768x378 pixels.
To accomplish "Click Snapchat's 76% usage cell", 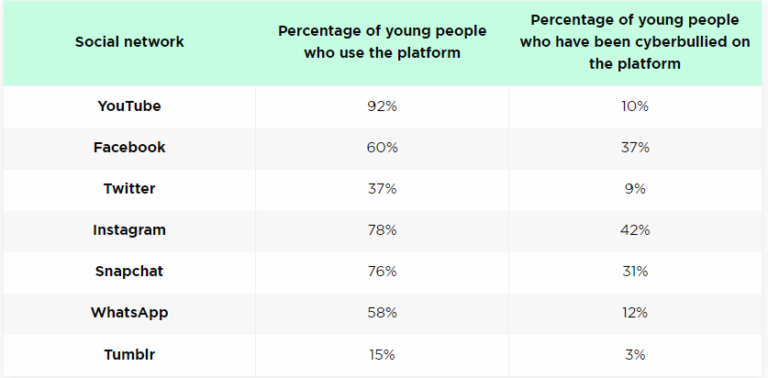I will point(382,271).
